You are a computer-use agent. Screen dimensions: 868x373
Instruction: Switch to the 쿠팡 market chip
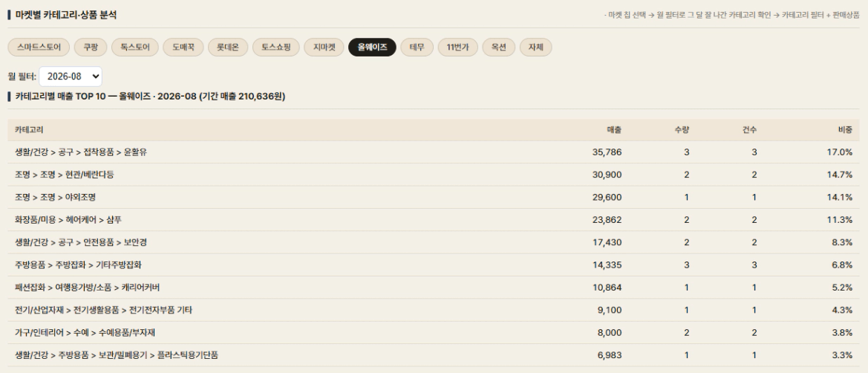click(91, 48)
